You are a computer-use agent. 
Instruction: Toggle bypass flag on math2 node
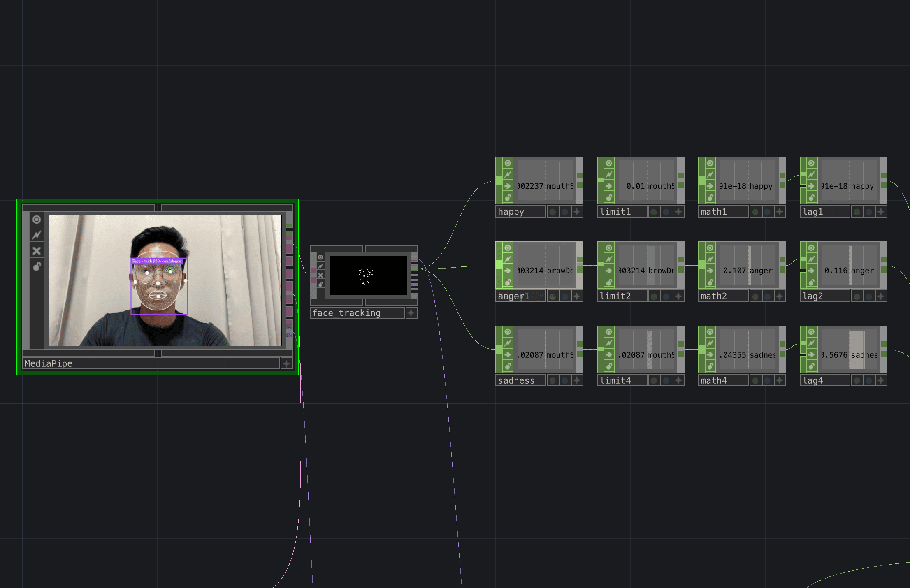pyautogui.click(x=710, y=259)
